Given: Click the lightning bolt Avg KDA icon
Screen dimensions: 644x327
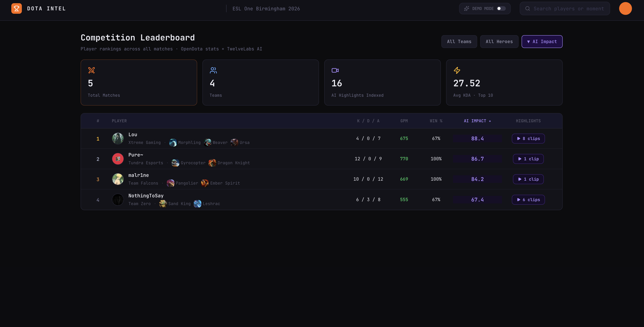Looking at the screenshot, I should tap(457, 70).
